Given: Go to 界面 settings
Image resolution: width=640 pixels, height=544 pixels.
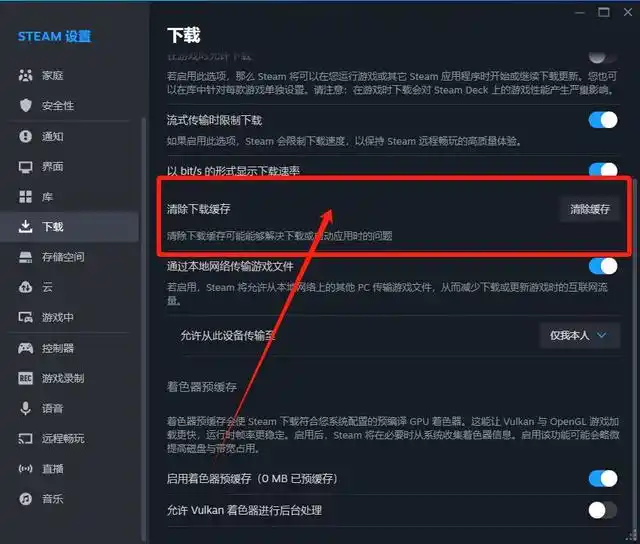Looking at the screenshot, I should 69,167.
